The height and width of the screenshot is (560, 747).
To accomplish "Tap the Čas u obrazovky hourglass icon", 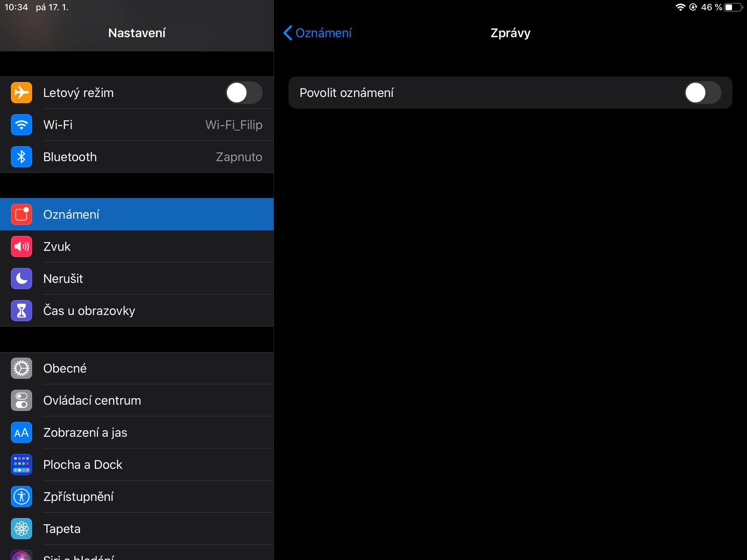I will point(22,311).
